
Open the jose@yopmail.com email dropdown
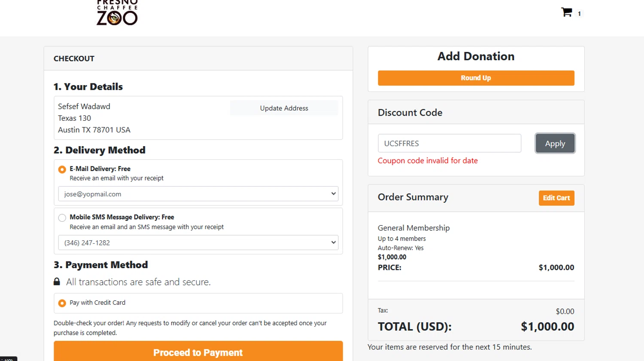click(198, 194)
